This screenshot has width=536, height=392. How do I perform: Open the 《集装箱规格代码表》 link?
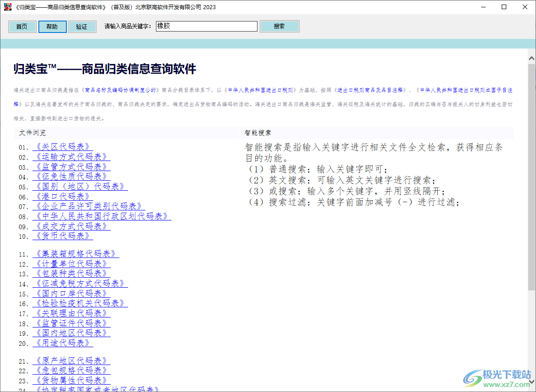[x=75, y=253]
